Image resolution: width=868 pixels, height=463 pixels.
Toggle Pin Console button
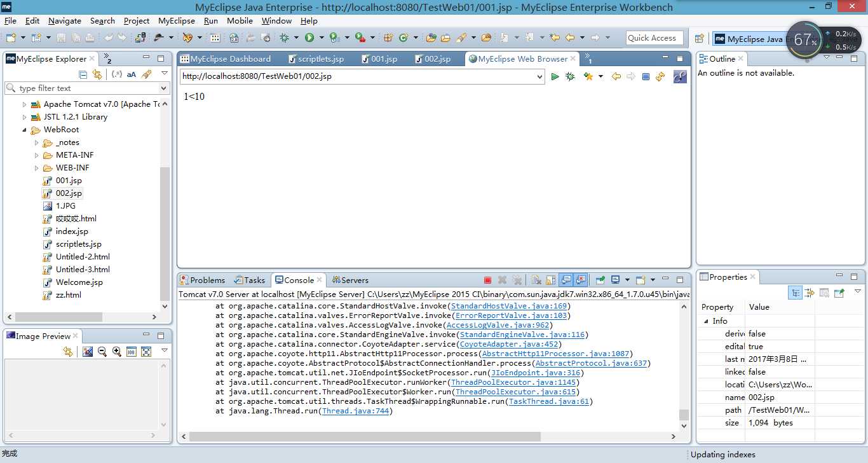(600, 280)
